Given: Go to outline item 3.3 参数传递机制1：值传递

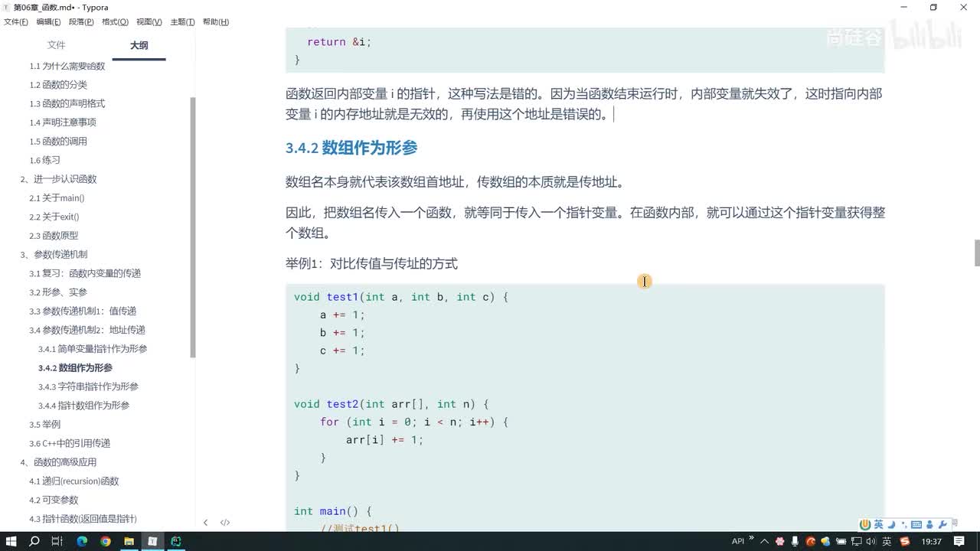Looking at the screenshot, I should point(83,311).
